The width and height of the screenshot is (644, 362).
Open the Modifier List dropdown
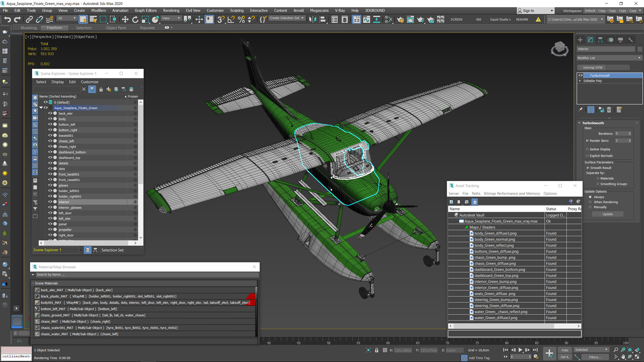pos(609,58)
